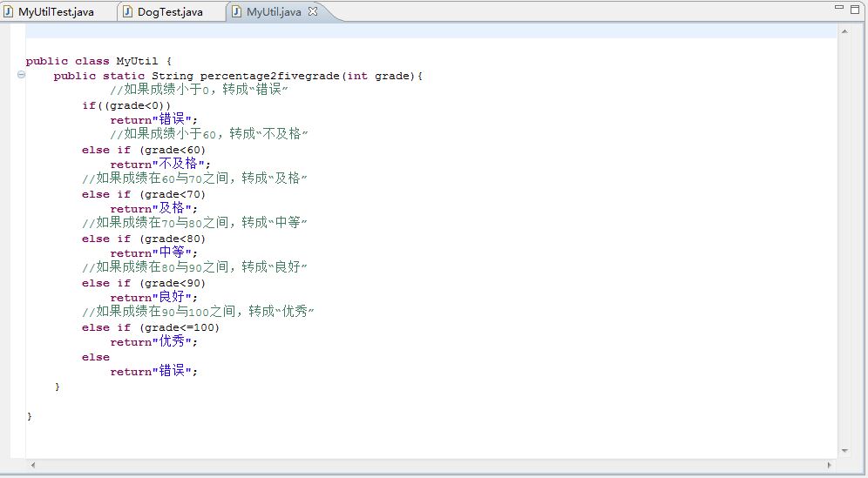The width and height of the screenshot is (868, 478).
Task: Close the MyUtil.java tab
Action: [x=313, y=11]
